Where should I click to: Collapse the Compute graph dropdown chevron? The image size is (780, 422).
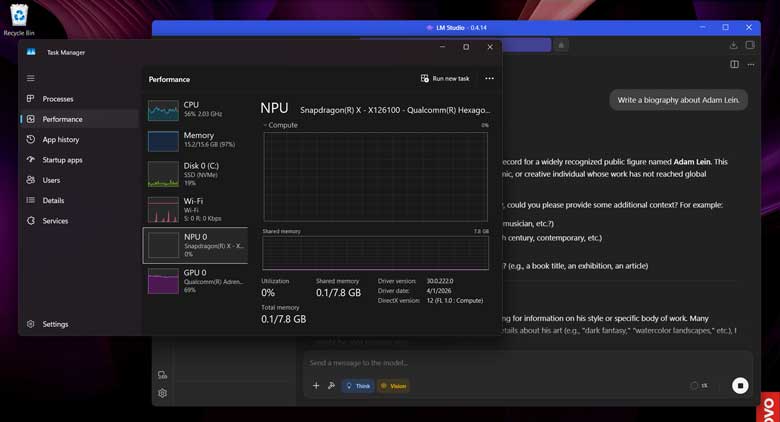265,125
